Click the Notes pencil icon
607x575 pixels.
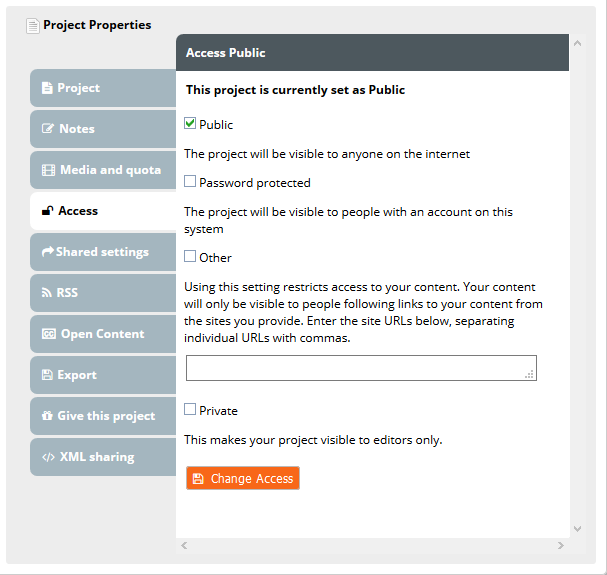click(47, 129)
